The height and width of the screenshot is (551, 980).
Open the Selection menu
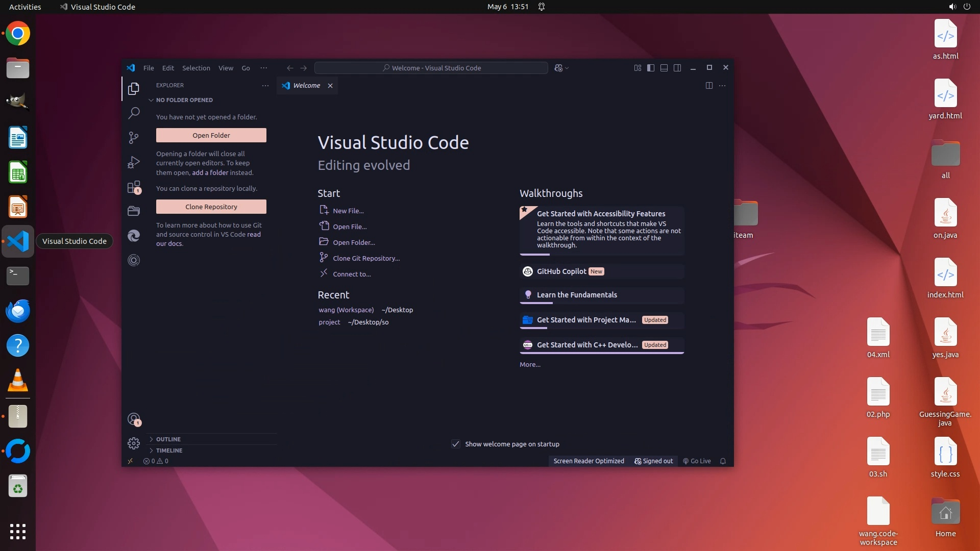pos(196,68)
